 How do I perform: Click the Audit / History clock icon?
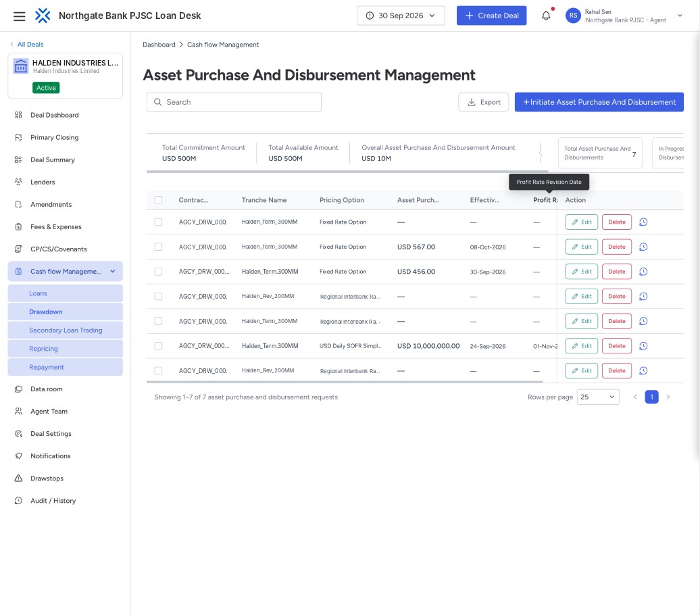coord(18,501)
